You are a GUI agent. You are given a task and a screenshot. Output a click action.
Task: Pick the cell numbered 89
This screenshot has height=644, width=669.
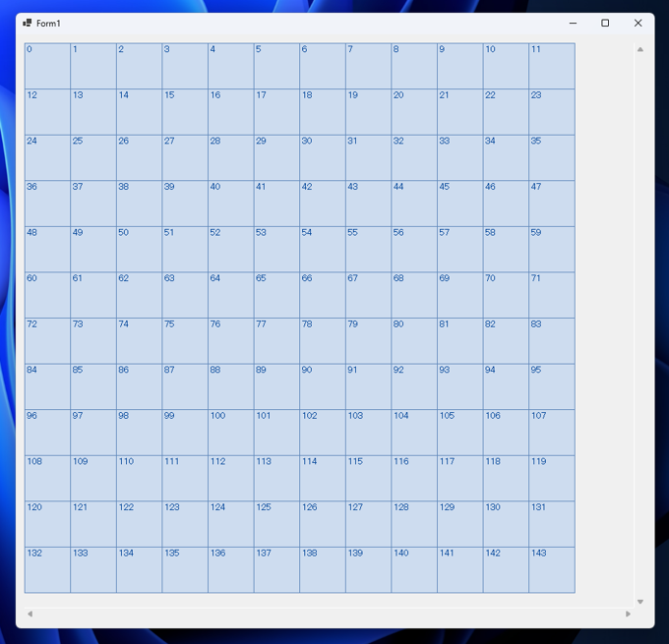coord(276,386)
